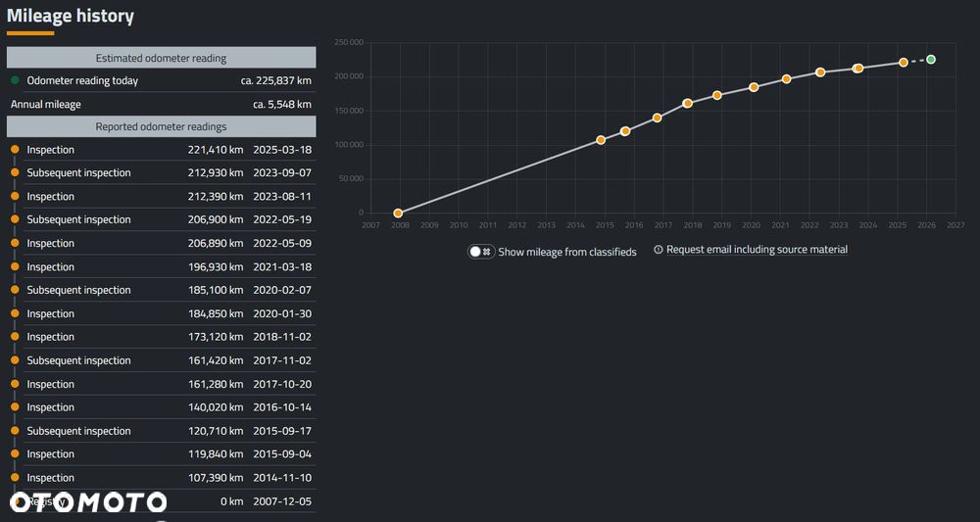Click orange marker for 2020-02-07 subsequent inspection

tap(15, 290)
